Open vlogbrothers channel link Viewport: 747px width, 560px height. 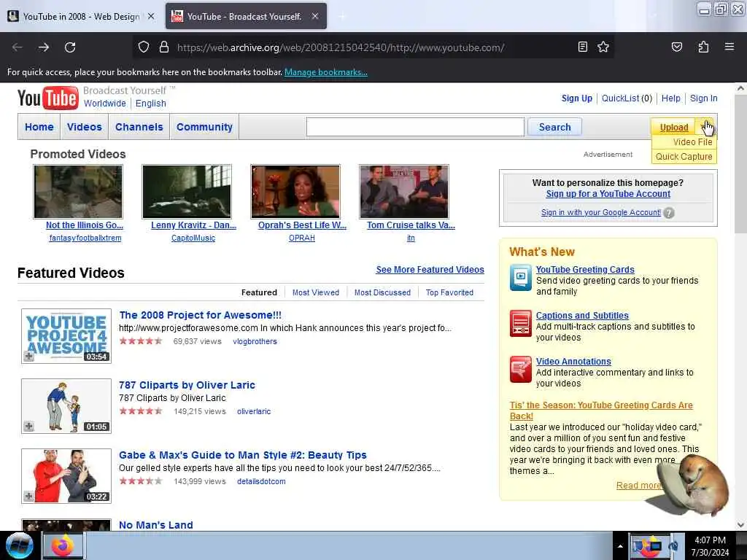tap(255, 341)
